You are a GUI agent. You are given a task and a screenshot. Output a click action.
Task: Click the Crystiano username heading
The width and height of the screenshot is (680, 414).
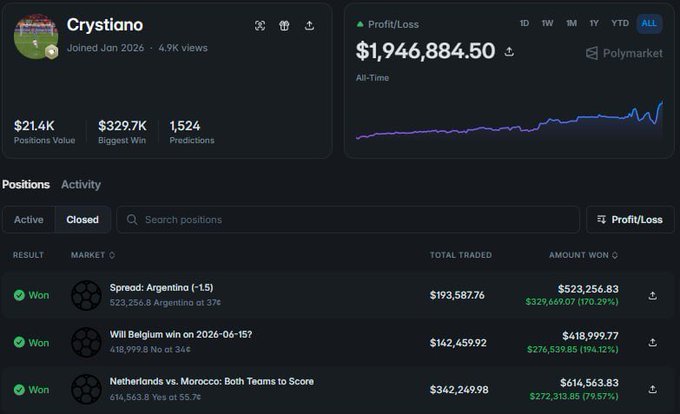pyautogui.click(x=105, y=25)
